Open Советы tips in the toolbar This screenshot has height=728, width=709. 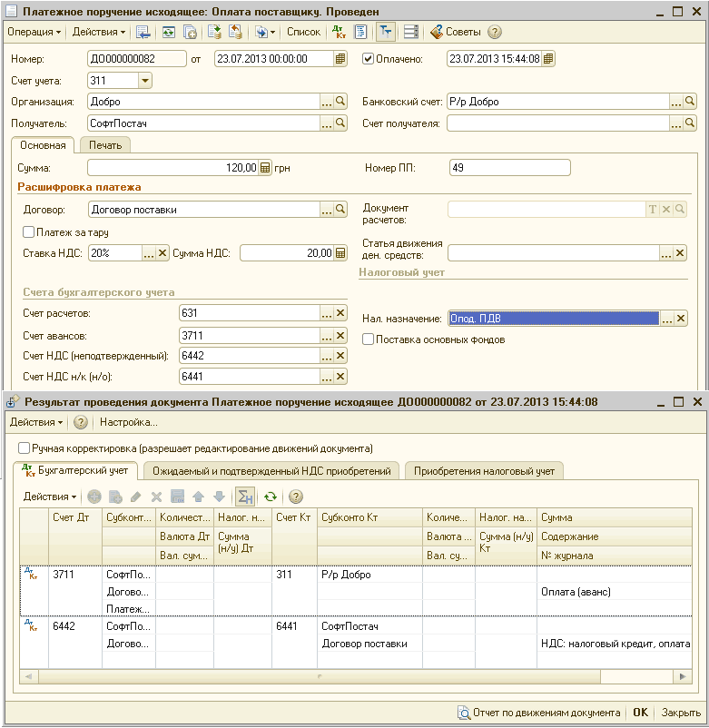point(455,32)
